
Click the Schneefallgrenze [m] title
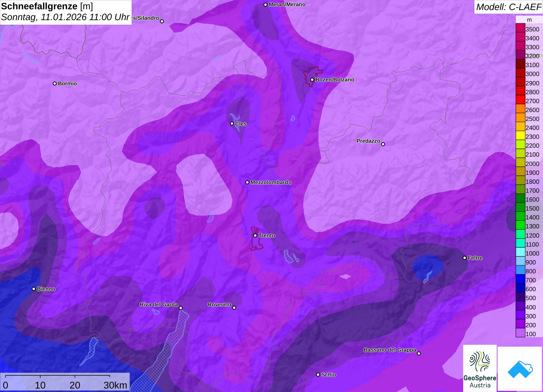pyautogui.click(x=47, y=6)
